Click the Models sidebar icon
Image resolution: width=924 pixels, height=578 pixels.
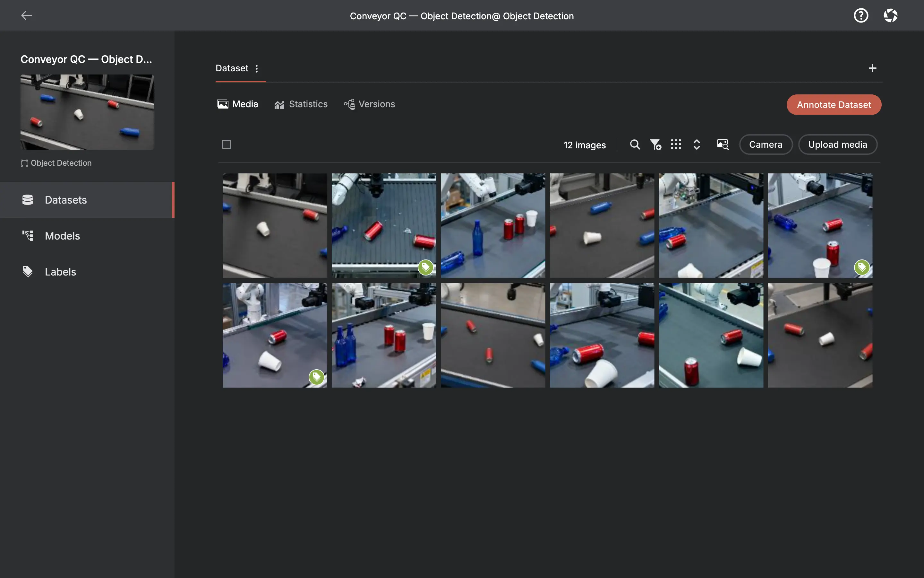coord(28,236)
